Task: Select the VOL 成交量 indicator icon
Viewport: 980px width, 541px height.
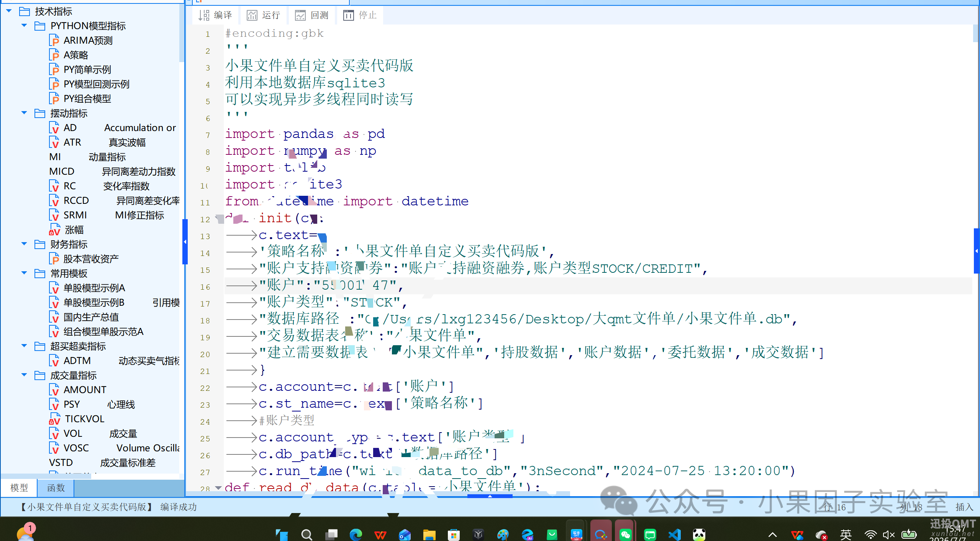Action: click(54, 433)
